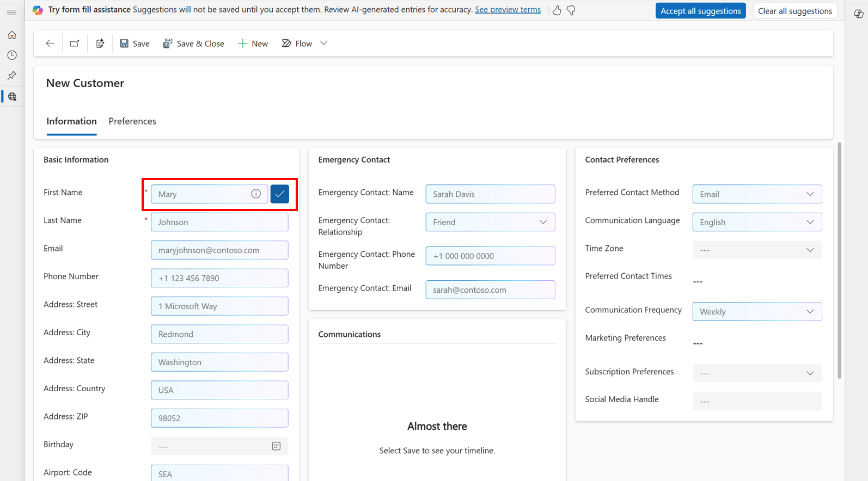868x481 pixels.
Task: Open Copilot side pane icon
Action: [858, 14]
